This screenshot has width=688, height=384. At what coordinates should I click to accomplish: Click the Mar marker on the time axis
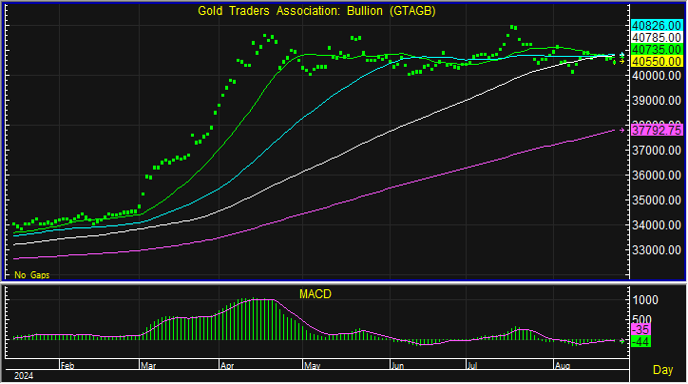click(148, 366)
